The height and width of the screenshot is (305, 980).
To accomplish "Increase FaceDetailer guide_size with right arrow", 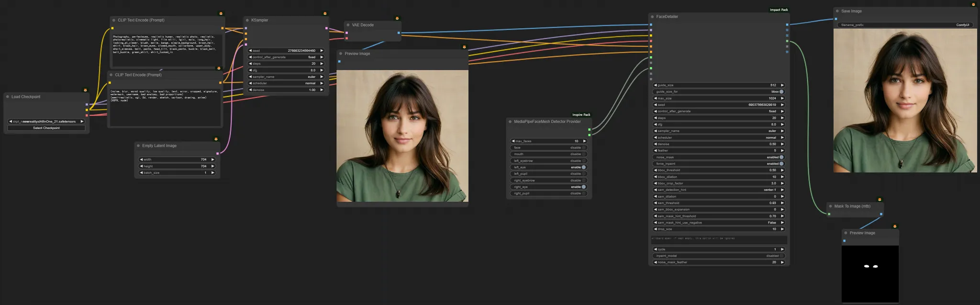I will click(782, 85).
